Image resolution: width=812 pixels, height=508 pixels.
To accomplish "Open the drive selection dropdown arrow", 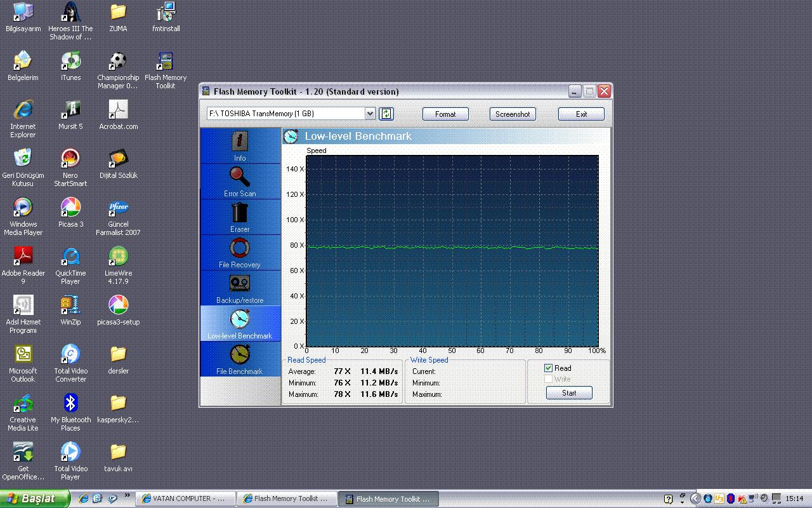I will pos(370,114).
